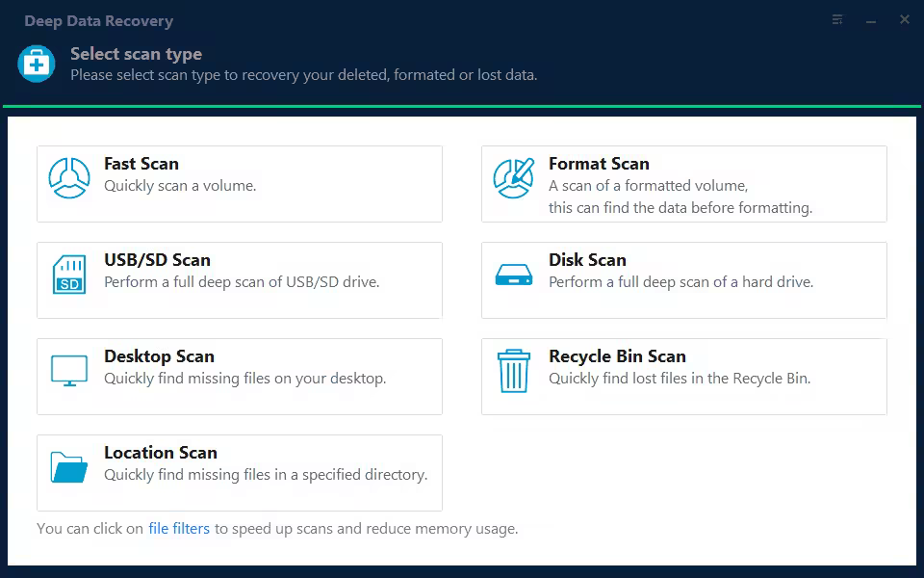Start a Fast Scan of a volume
The height and width of the screenshot is (578, 924).
pos(239,183)
